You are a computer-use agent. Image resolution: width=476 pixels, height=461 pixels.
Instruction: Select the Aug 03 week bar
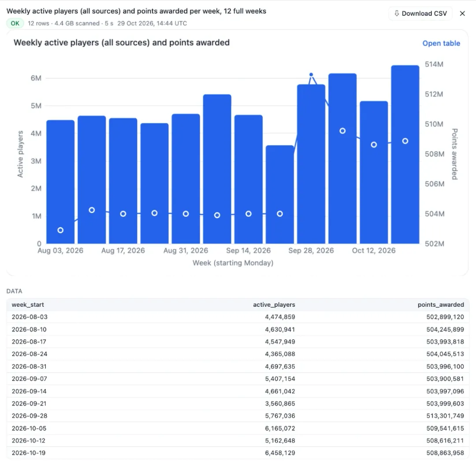60,182
